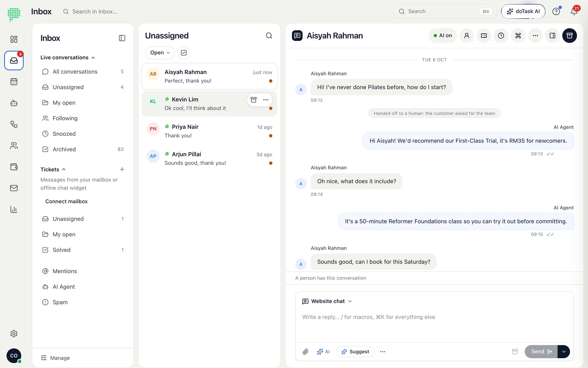Select Following in sidebar
Image resolution: width=588 pixels, height=368 pixels.
click(x=83, y=118)
